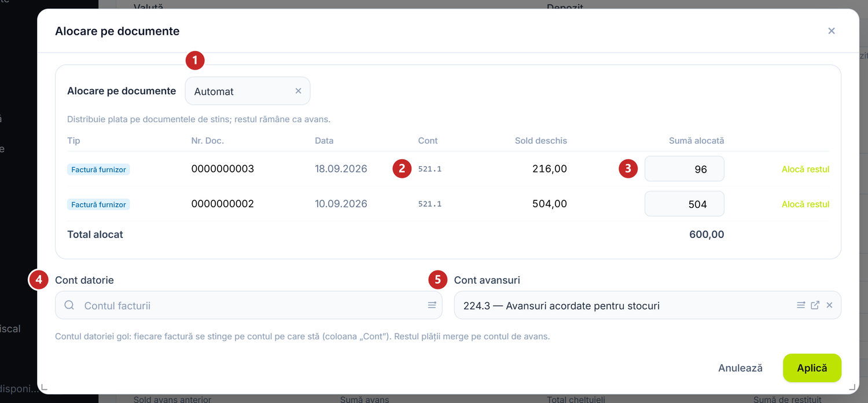Click the Cont column header
Image resolution: width=868 pixels, height=403 pixels.
pyautogui.click(x=428, y=141)
